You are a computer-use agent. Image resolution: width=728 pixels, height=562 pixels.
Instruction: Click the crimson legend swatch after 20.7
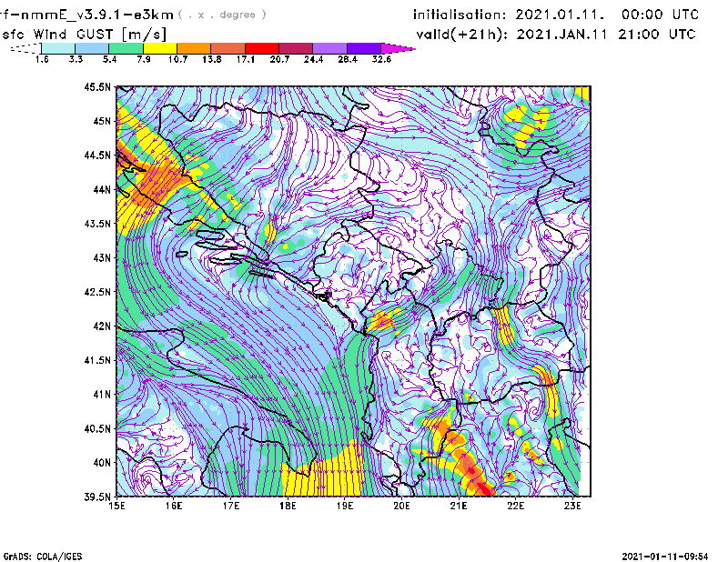click(x=297, y=48)
